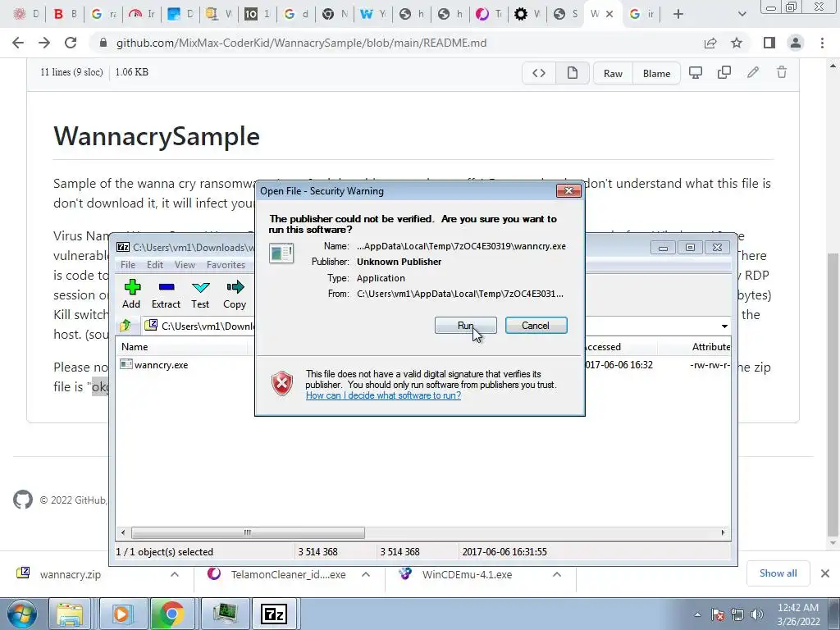Image resolution: width=840 pixels, height=630 pixels.
Task: Click the GitHub Octocat footer logo
Action: 23,500
